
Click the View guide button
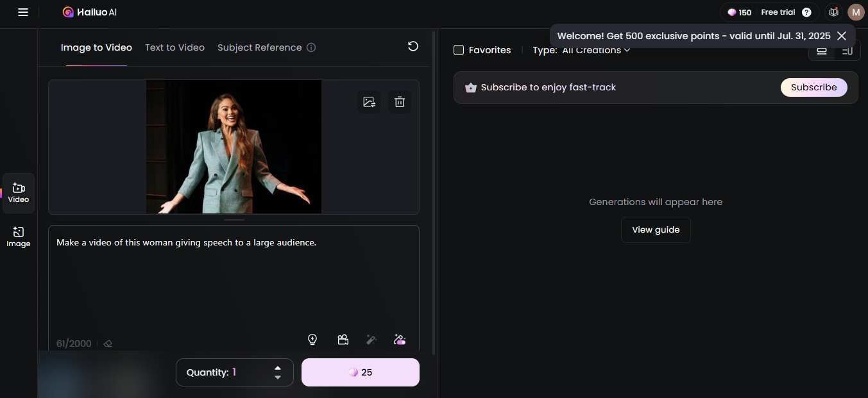pos(656,229)
